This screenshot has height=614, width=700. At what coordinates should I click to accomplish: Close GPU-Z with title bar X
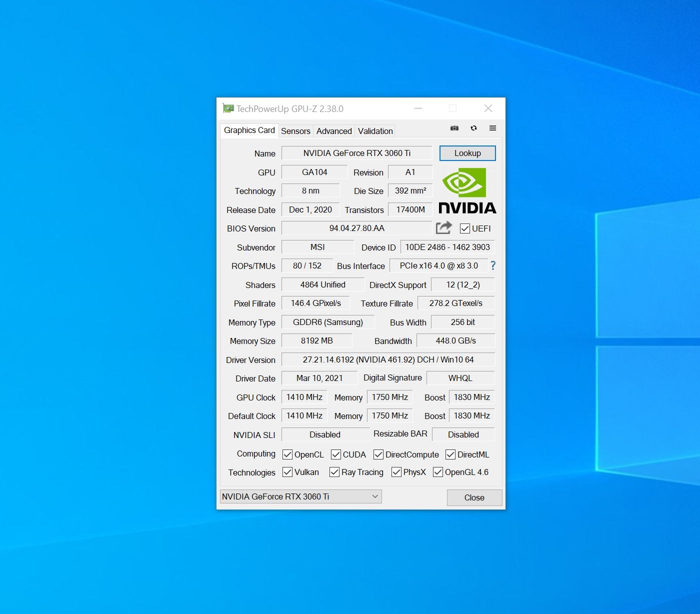488,108
